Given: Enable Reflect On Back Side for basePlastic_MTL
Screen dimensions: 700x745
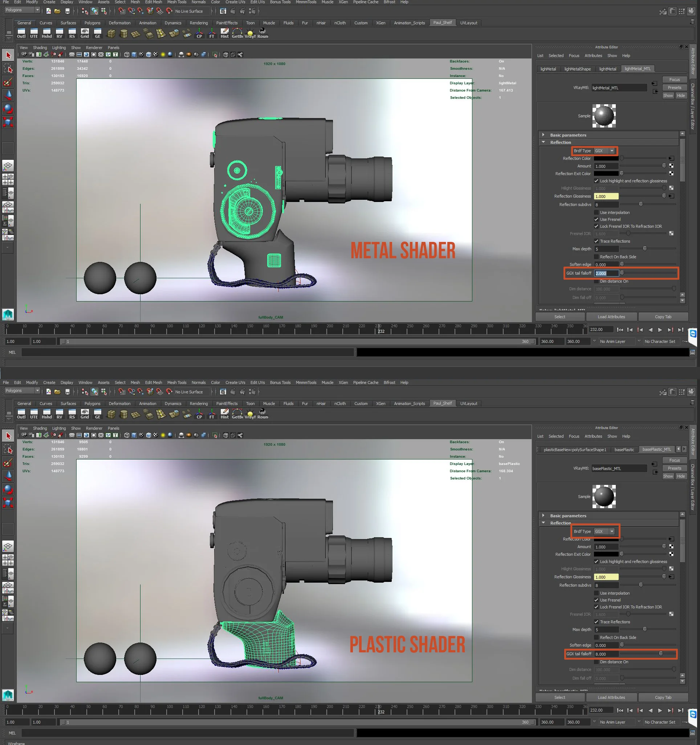Looking at the screenshot, I should click(596, 637).
